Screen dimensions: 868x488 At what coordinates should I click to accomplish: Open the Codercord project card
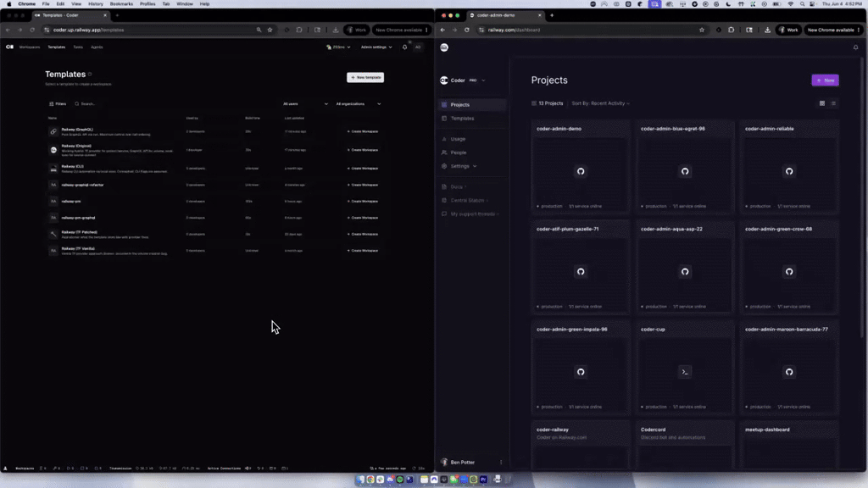click(x=685, y=446)
